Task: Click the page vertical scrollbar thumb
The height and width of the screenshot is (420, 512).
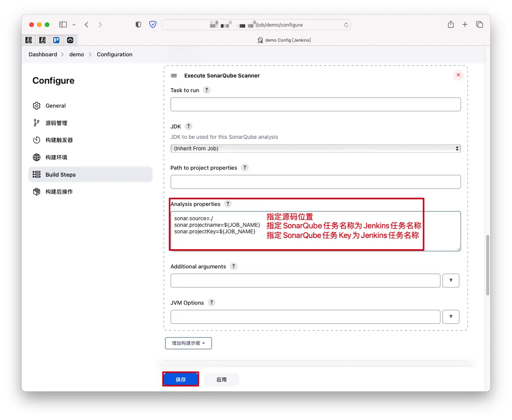Action: tap(488, 265)
